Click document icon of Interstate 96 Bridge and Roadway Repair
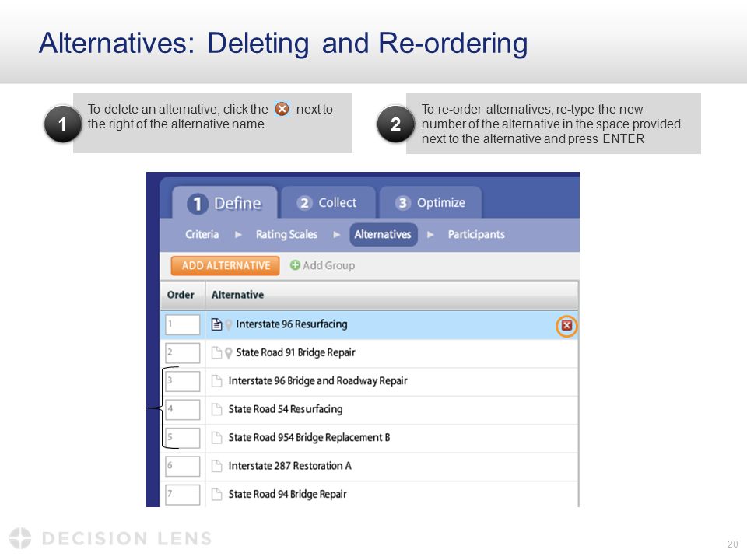The height and width of the screenshot is (560, 747). click(217, 381)
